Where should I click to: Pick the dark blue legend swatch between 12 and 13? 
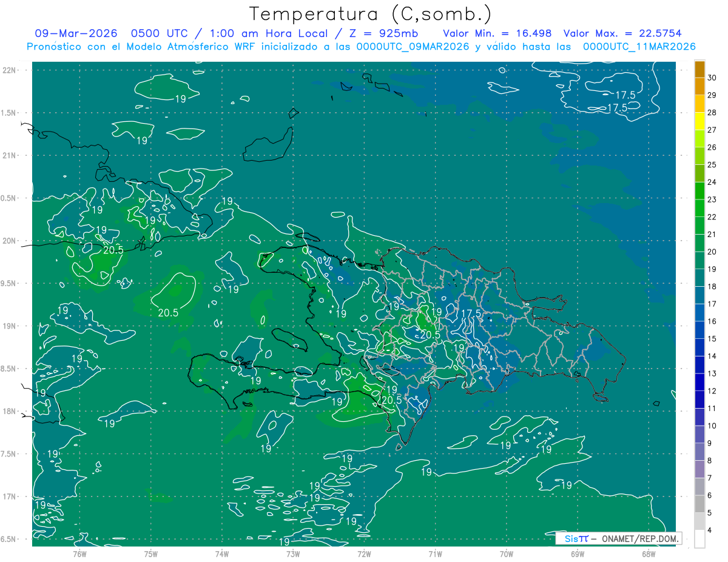(699, 383)
